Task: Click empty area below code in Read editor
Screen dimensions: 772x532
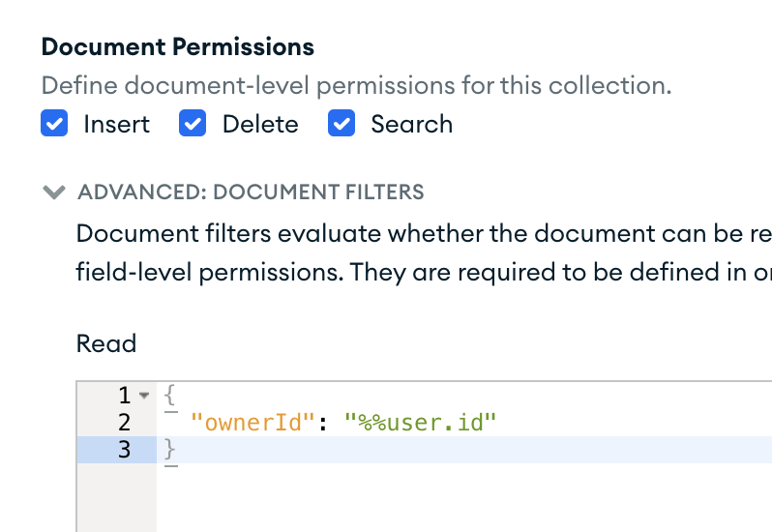Action: [x=464, y=498]
